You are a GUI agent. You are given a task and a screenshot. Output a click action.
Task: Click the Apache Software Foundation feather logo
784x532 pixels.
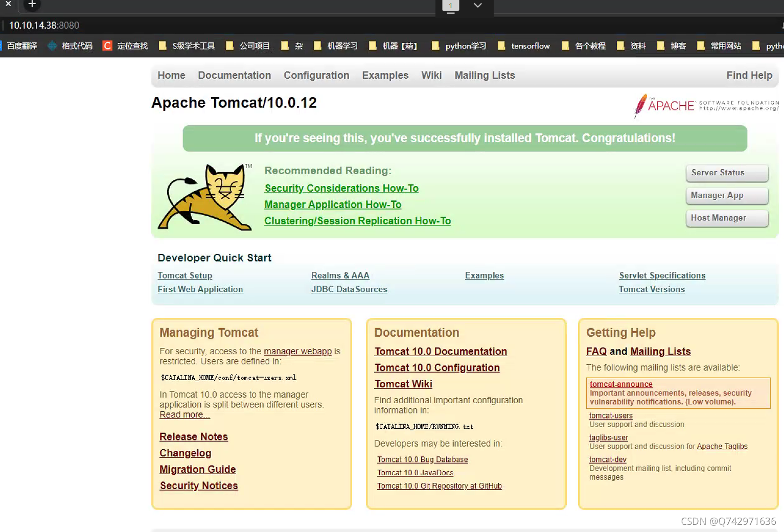point(706,106)
